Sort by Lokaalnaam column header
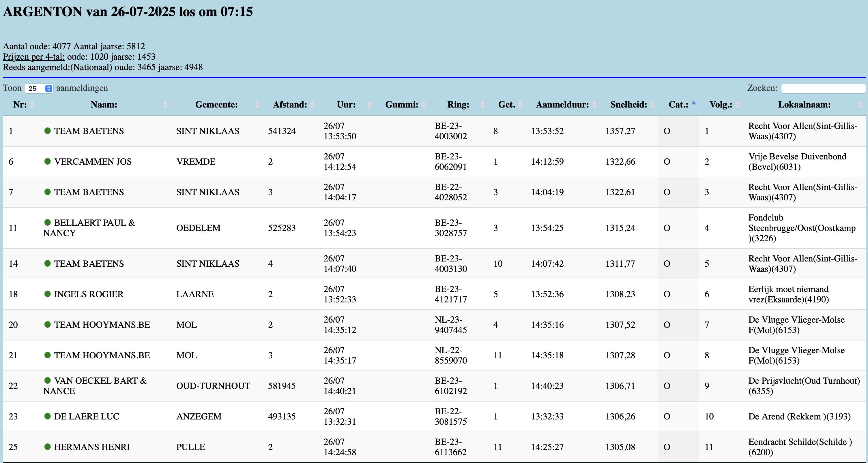 pos(804,105)
